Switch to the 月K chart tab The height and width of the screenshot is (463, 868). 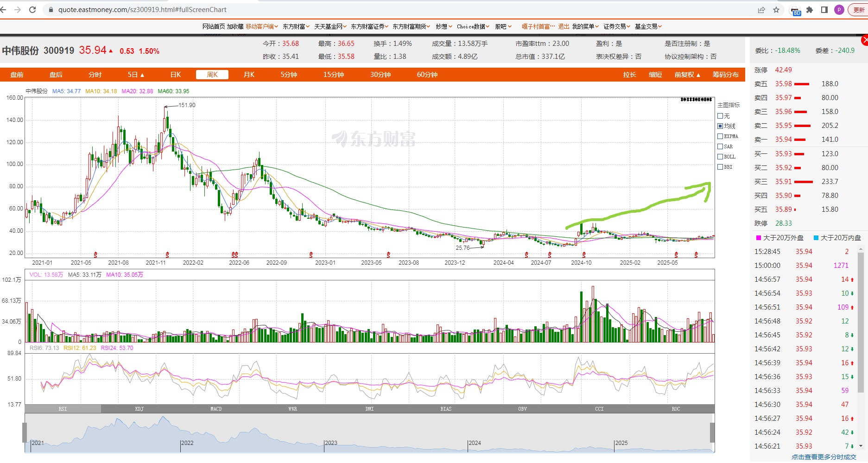[x=249, y=75]
